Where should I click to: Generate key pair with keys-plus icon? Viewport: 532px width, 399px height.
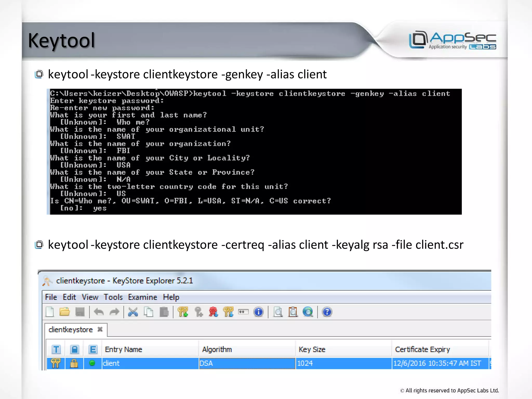183,312
